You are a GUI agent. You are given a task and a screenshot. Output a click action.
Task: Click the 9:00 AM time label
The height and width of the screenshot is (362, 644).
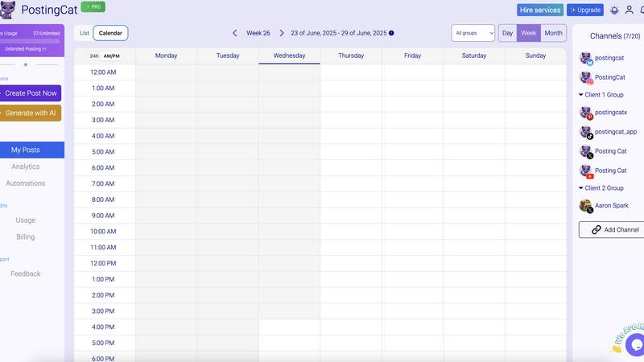[x=103, y=216]
